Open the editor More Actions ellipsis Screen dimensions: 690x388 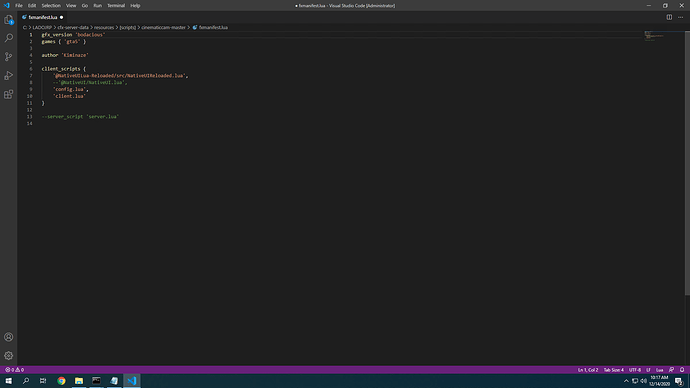pyautogui.click(x=680, y=17)
